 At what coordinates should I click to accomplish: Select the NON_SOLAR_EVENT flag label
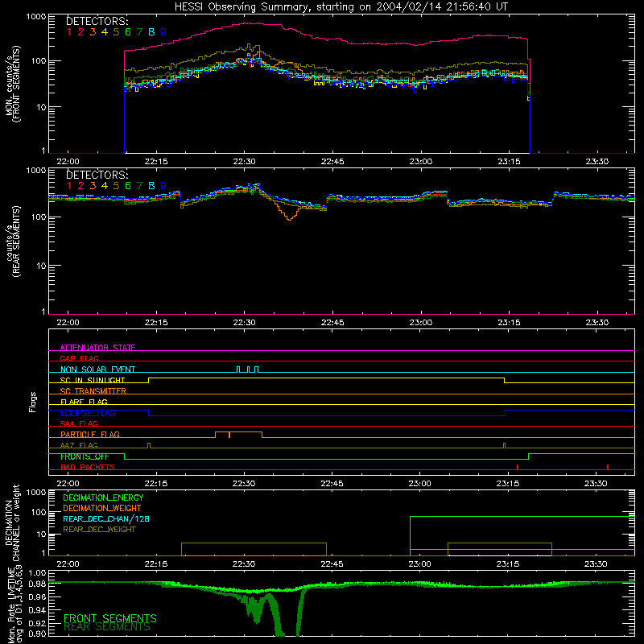pyautogui.click(x=97, y=369)
